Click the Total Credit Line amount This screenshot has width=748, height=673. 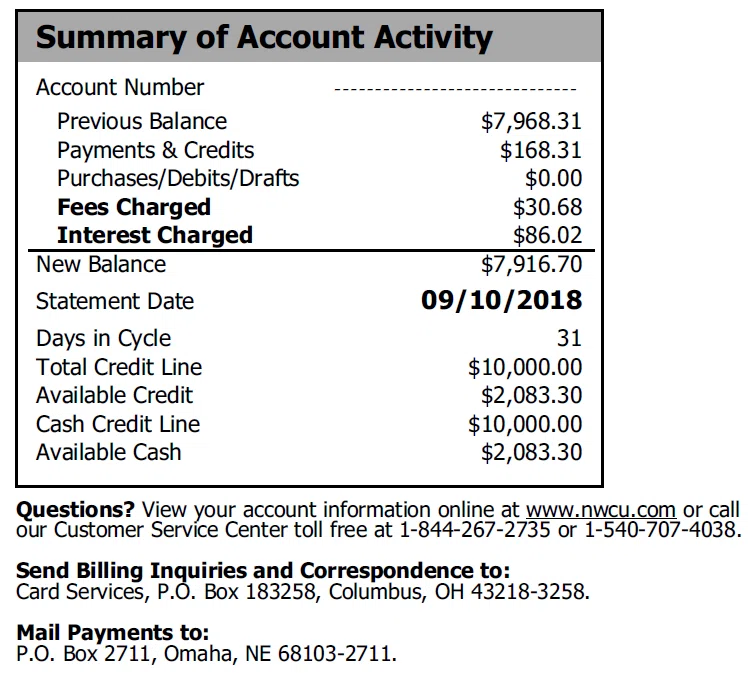pos(525,367)
